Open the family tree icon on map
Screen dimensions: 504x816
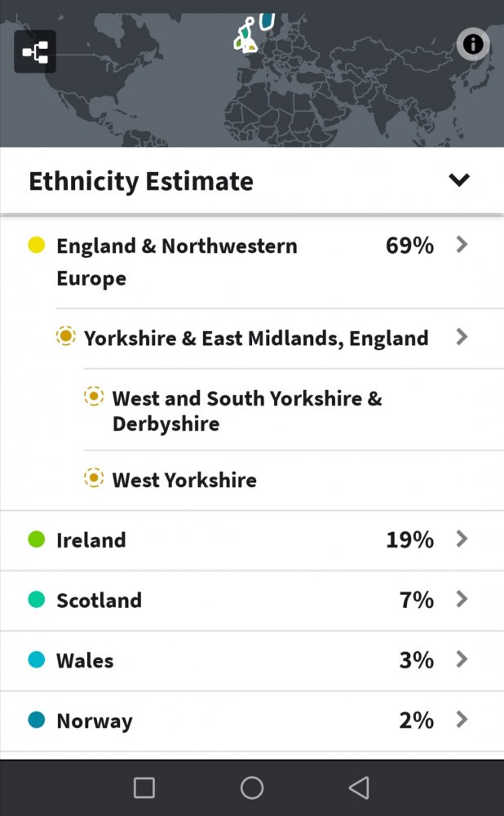tap(35, 52)
